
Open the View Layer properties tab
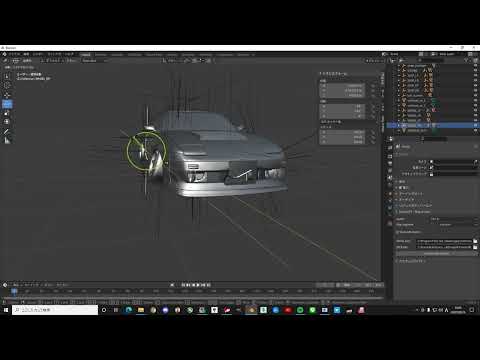[x=390, y=163]
